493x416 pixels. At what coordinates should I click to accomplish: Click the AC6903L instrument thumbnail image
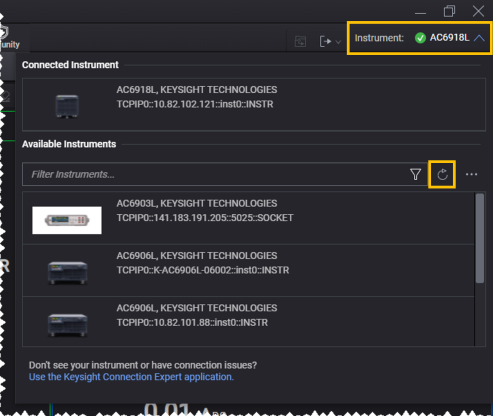click(67, 220)
